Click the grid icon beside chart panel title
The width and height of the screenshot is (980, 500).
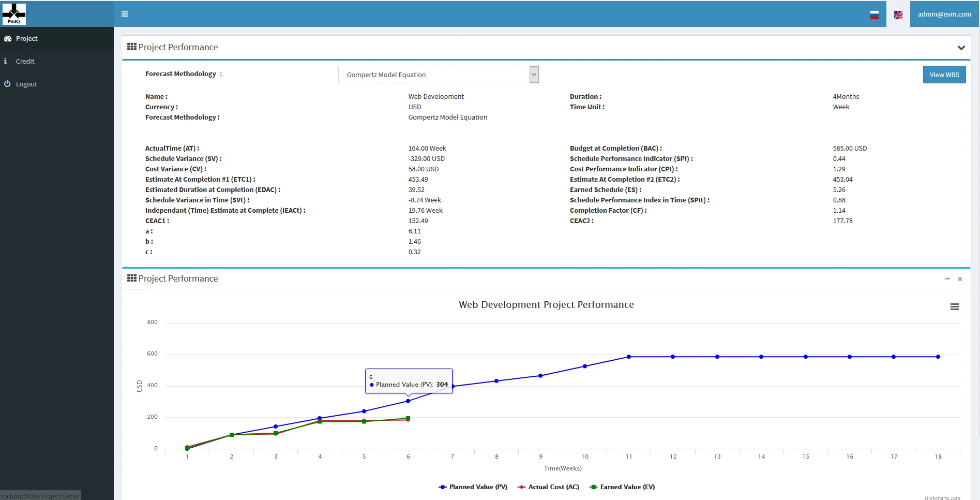coord(132,278)
